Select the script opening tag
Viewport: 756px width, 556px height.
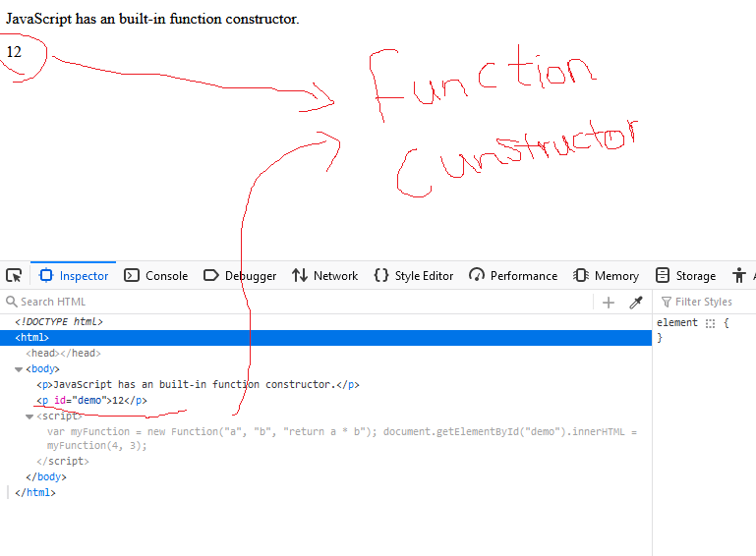tap(60, 416)
